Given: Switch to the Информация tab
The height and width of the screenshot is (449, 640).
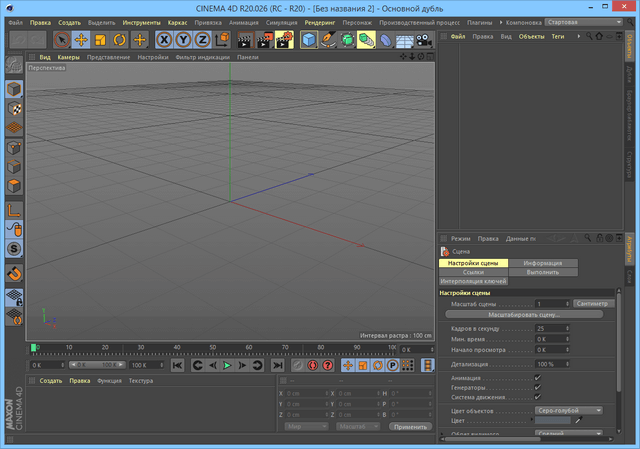Looking at the screenshot, I should (x=543, y=263).
